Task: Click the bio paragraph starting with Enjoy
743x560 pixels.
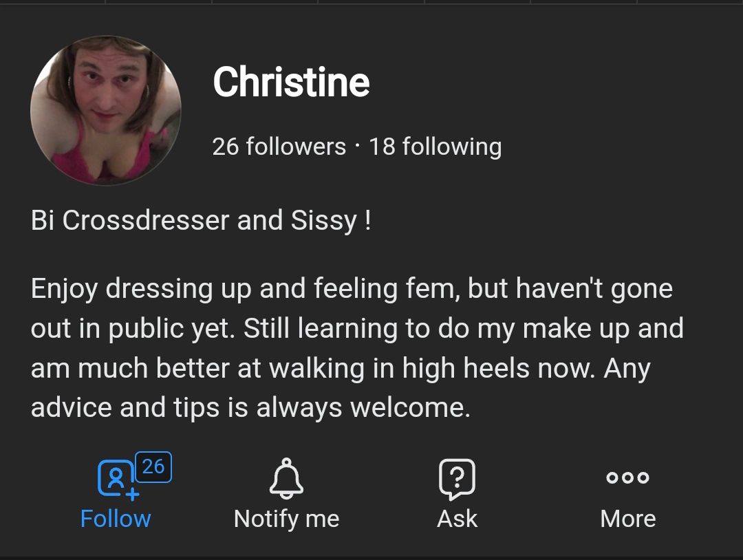Action: [x=357, y=347]
